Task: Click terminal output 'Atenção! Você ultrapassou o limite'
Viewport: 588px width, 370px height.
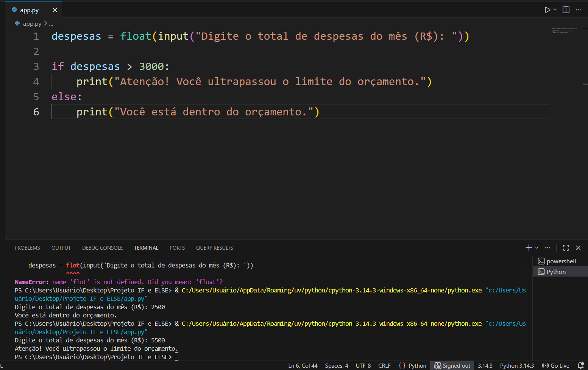Action: pyautogui.click(x=96, y=348)
